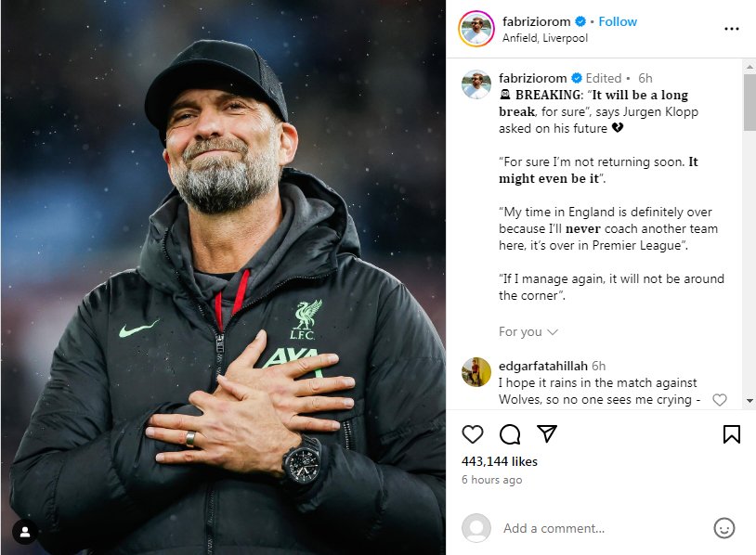Open the fabriziorom username in header
The width and height of the screenshot is (756, 555).
click(536, 21)
